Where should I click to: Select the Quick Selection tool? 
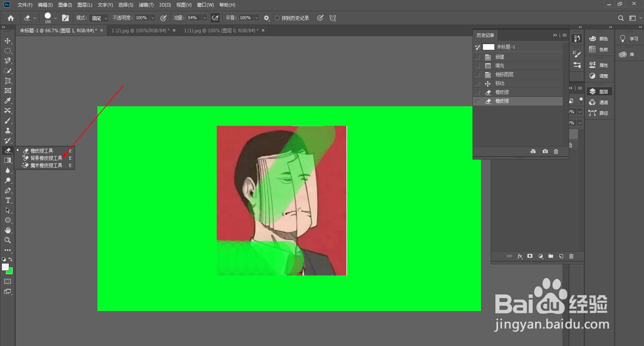click(x=8, y=71)
